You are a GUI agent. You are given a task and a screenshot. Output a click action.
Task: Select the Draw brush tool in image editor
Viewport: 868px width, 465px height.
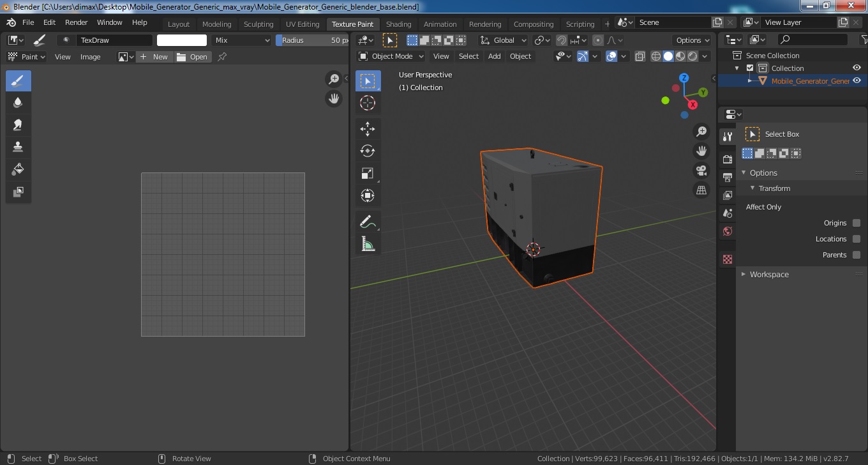pos(18,81)
